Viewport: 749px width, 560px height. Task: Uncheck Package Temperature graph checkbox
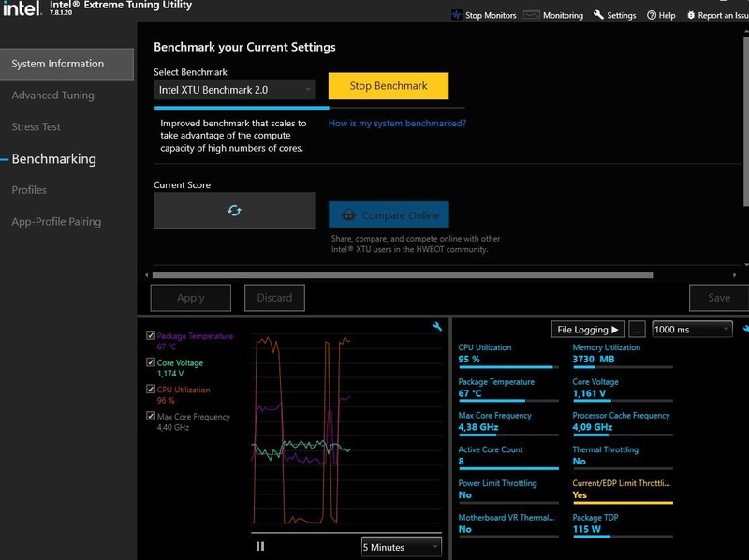coord(151,335)
